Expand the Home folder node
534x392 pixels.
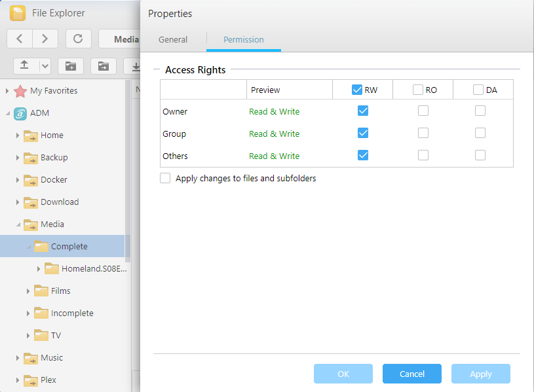pyautogui.click(x=18, y=135)
